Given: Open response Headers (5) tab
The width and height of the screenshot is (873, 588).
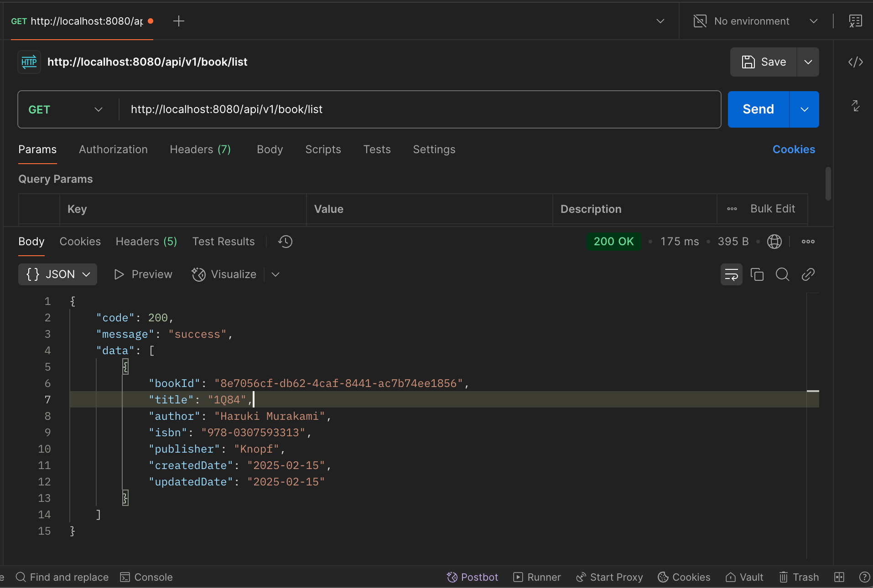Looking at the screenshot, I should [x=146, y=242].
